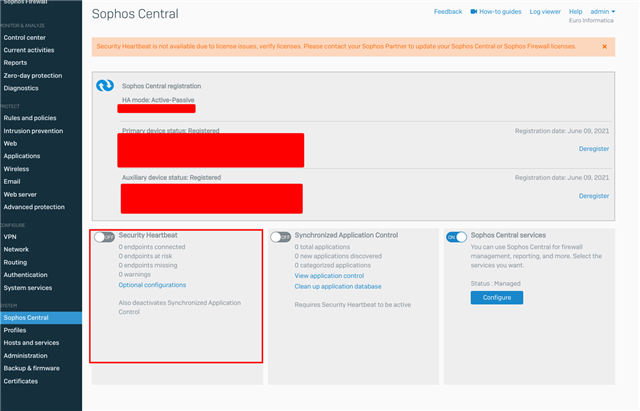Open Intrusion prevention settings
The height and width of the screenshot is (411, 640).
tap(33, 131)
